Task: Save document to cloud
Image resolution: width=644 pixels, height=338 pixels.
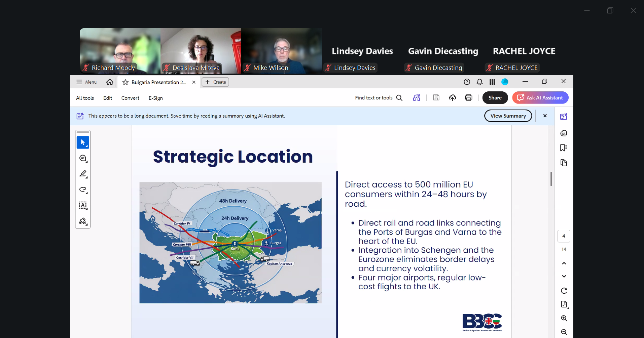Action: (x=452, y=97)
